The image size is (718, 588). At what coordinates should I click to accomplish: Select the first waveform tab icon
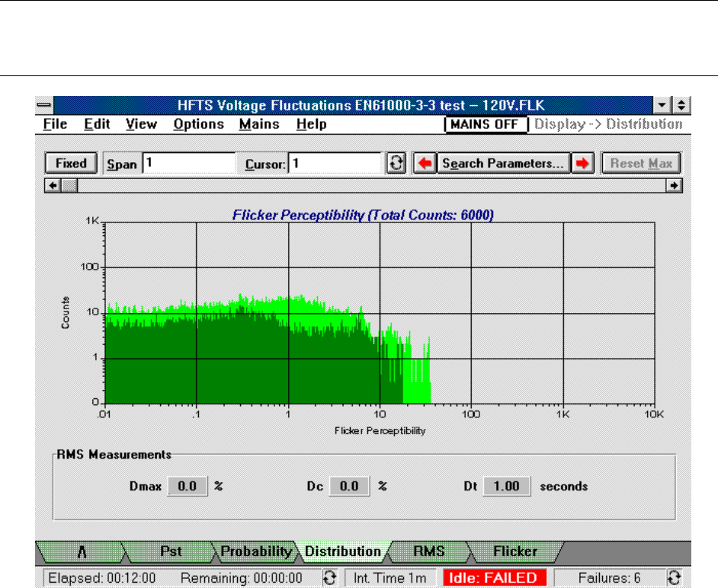[x=79, y=551]
